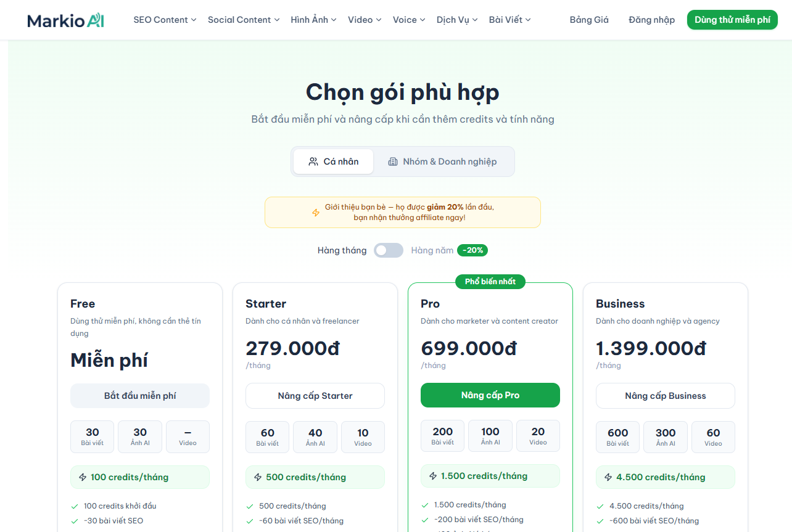Click the Markio AI logo
Viewport: 792px width, 532px height.
tap(65, 20)
